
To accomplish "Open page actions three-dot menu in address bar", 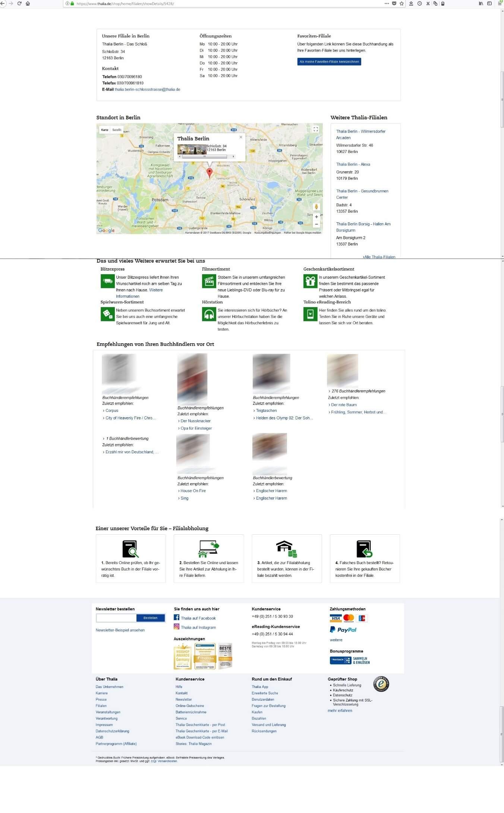I will [387, 3].
